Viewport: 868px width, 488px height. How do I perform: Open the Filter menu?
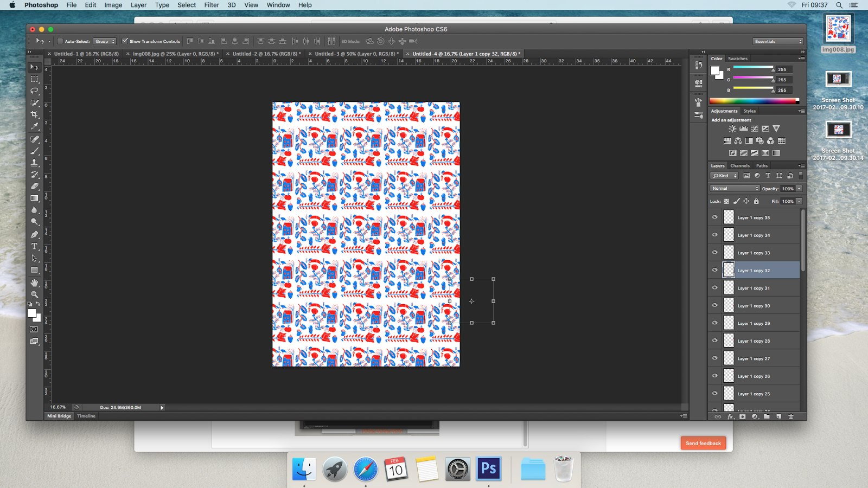point(211,5)
